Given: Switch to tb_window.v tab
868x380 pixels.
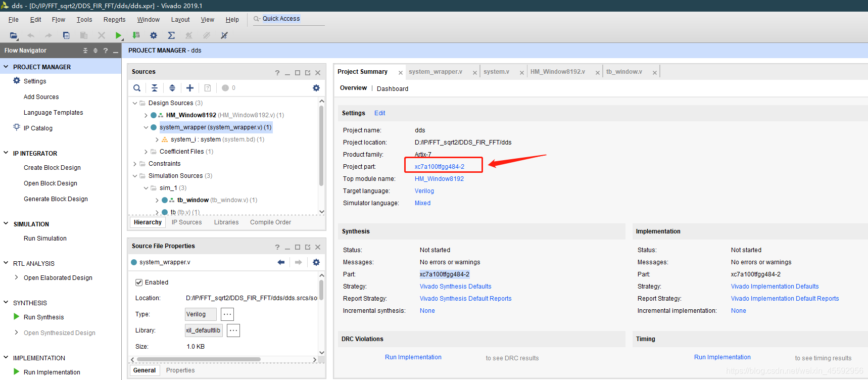Looking at the screenshot, I should [x=624, y=72].
